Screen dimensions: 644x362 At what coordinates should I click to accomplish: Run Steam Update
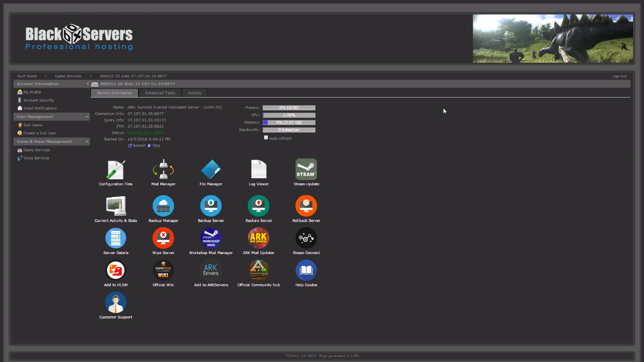306,169
